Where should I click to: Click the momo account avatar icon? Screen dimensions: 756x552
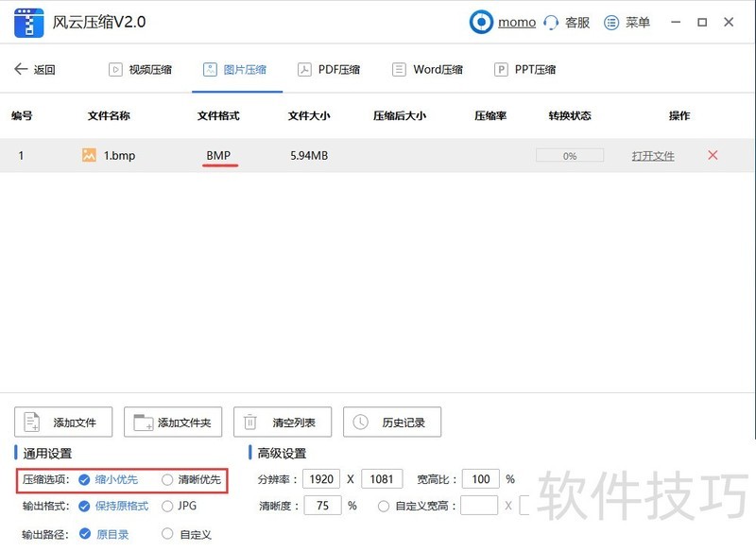(x=483, y=22)
